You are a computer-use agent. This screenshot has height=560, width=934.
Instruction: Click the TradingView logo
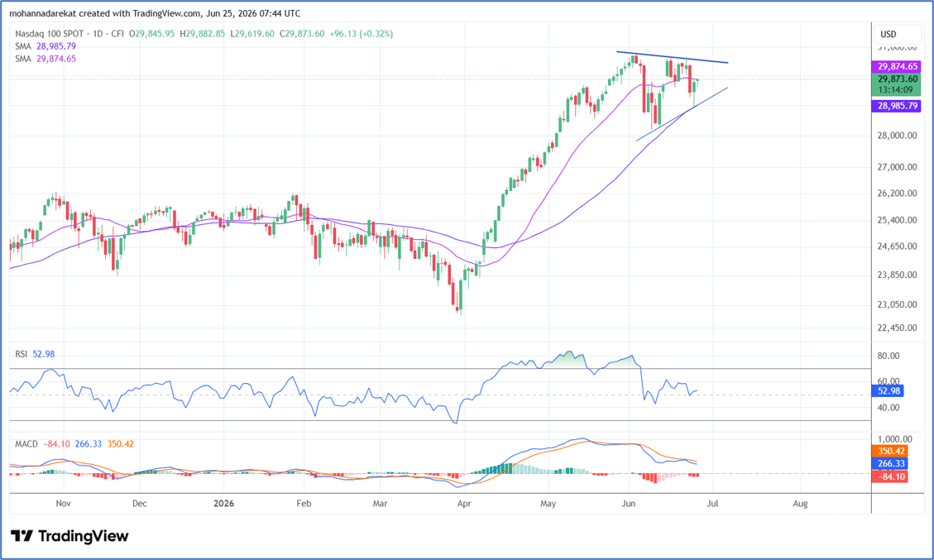tap(69, 536)
